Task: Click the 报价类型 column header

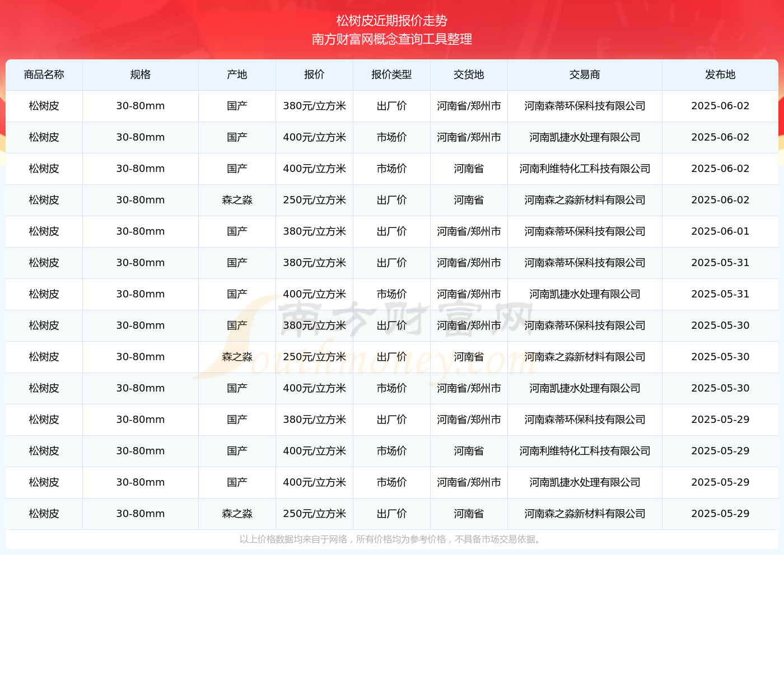Action: pos(391,75)
